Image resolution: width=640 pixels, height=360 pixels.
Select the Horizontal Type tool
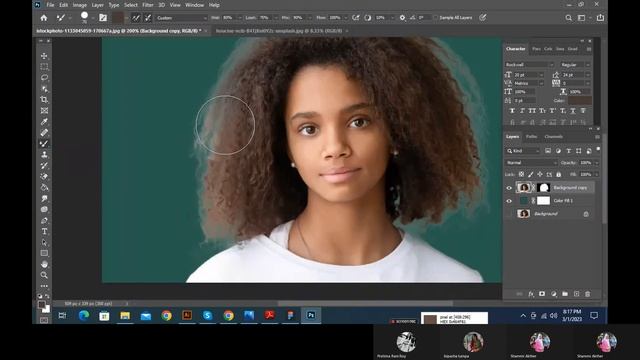coord(44,231)
